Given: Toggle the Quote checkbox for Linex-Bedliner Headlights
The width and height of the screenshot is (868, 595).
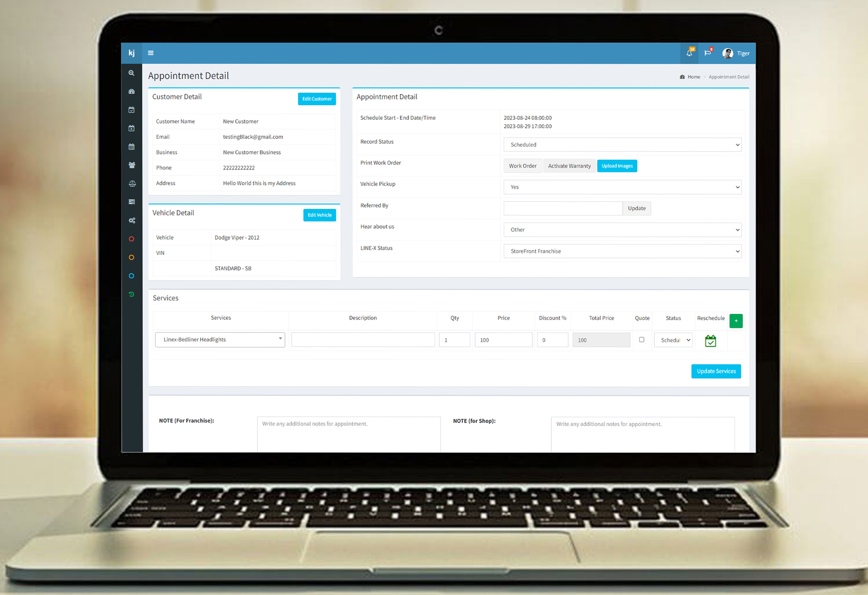Looking at the screenshot, I should [641, 339].
